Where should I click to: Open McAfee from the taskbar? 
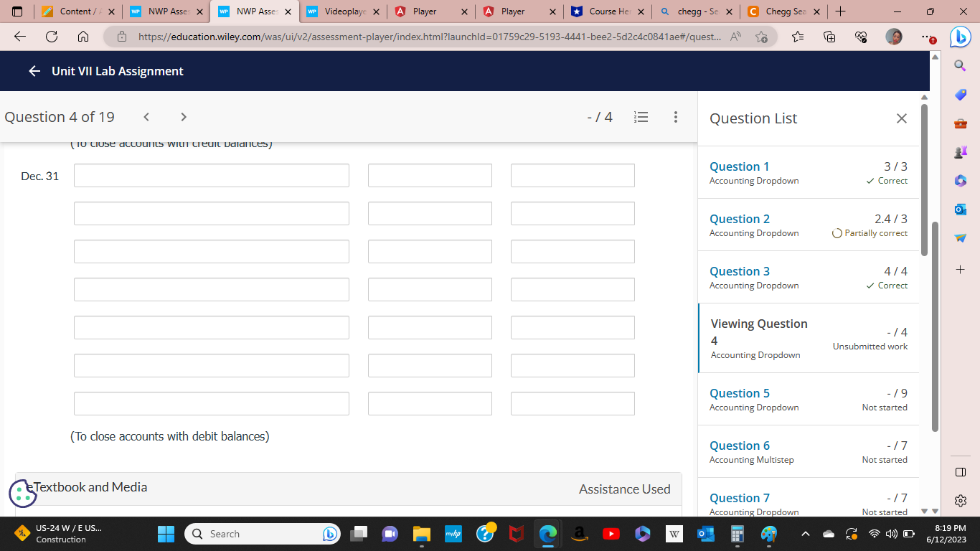coord(517,534)
